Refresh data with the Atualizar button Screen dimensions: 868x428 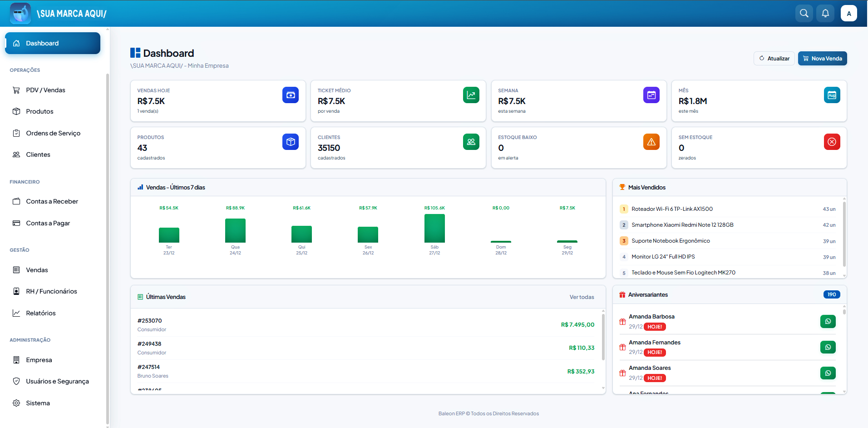tap(774, 59)
